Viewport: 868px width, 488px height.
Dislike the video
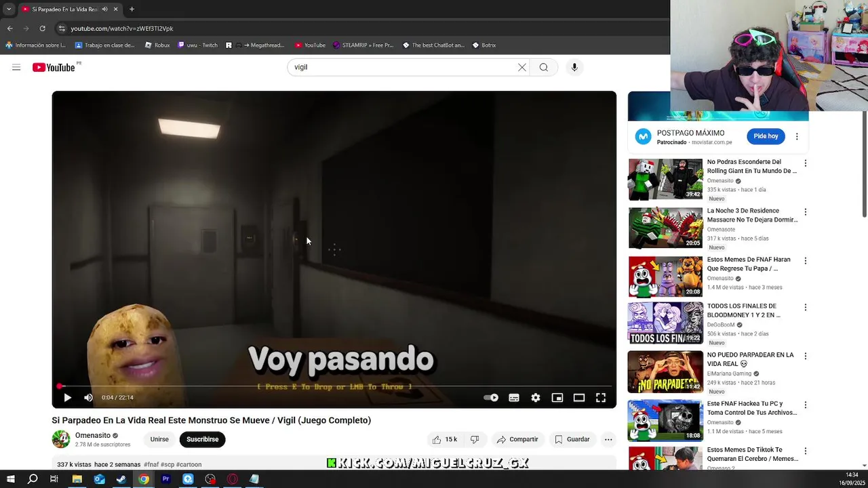(475, 439)
